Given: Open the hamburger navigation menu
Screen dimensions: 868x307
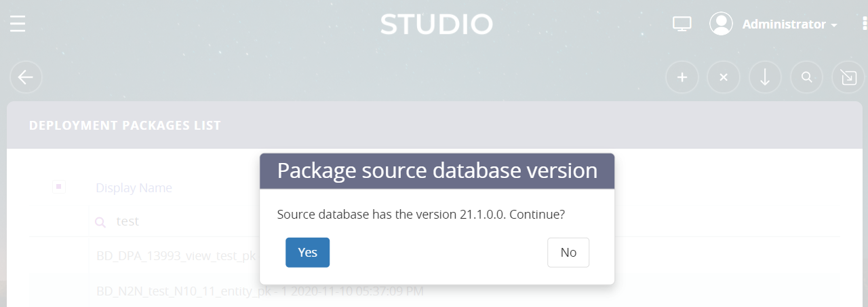Looking at the screenshot, I should 18,24.
